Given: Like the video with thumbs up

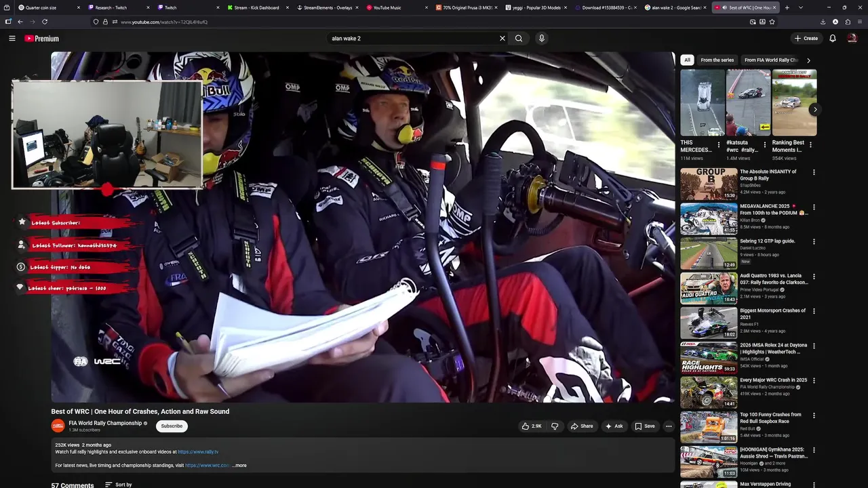Looking at the screenshot, I should [532, 426].
